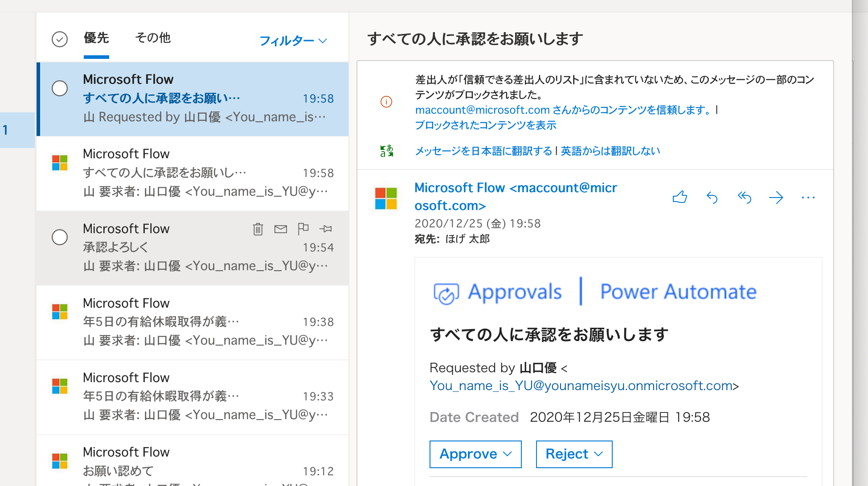Click the green translation icon next to the message

[x=386, y=151]
